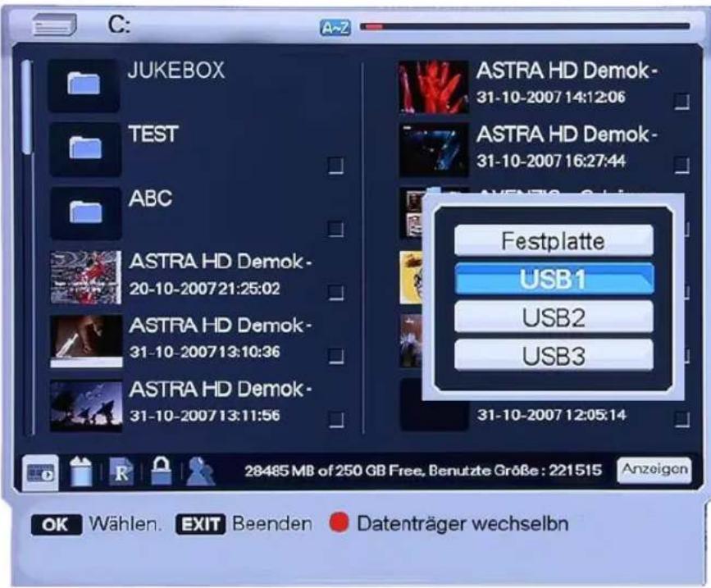The width and height of the screenshot is (711, 588).
Task: Tick checkbox for recording dated 31-10-2007 12:05:14
Action: pos(681,420)
